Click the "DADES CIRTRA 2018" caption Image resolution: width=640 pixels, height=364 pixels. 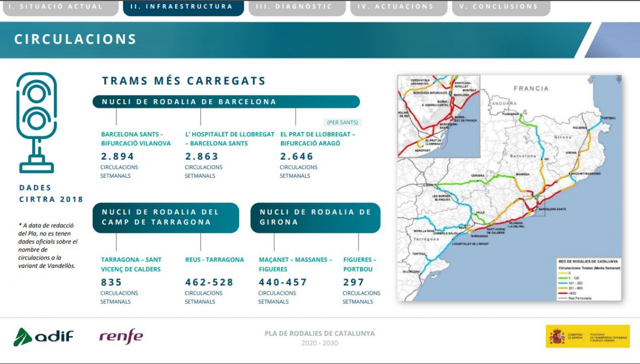tap(51, 194)
